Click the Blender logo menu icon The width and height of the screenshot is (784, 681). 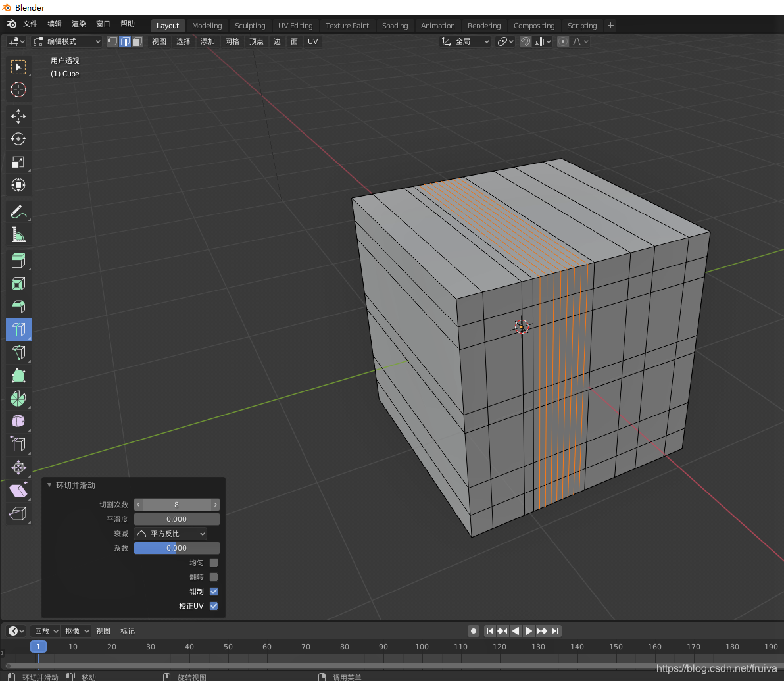(x=11, y=24)
